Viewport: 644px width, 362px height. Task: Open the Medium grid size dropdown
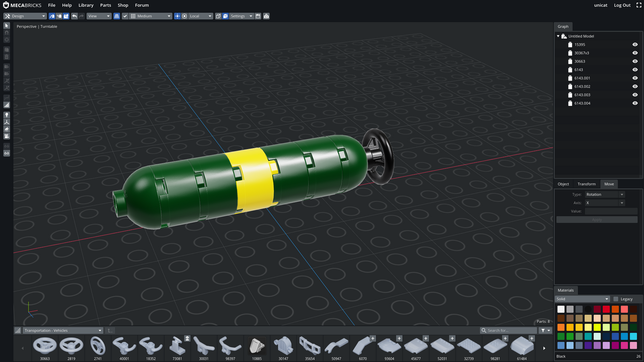coord(151,16)
